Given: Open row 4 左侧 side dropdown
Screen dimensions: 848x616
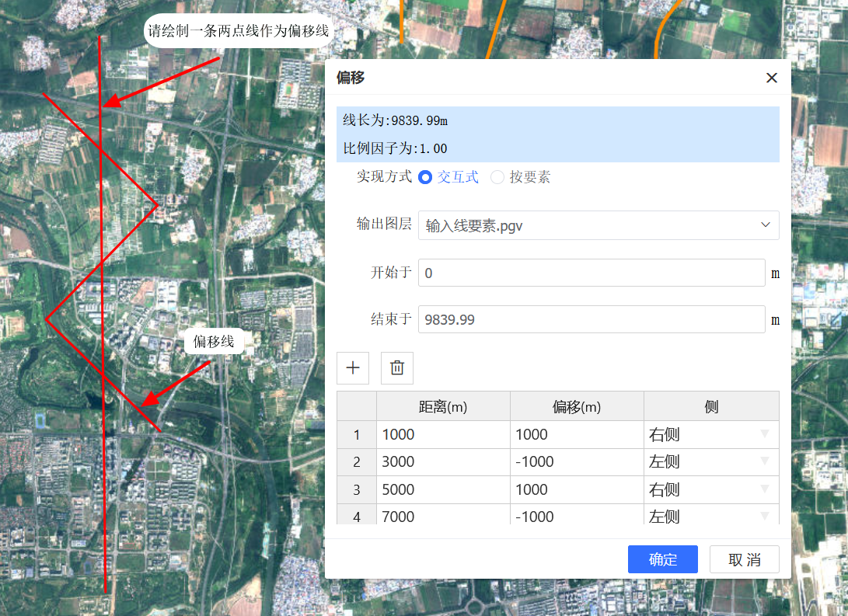Looking at the screenshot, I should pyautogui.click(x=764, y=516).
